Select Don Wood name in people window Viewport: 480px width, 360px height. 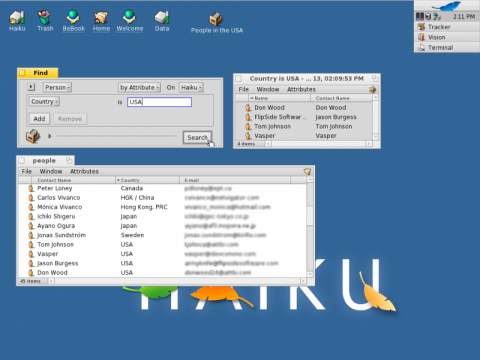(52, 273)
